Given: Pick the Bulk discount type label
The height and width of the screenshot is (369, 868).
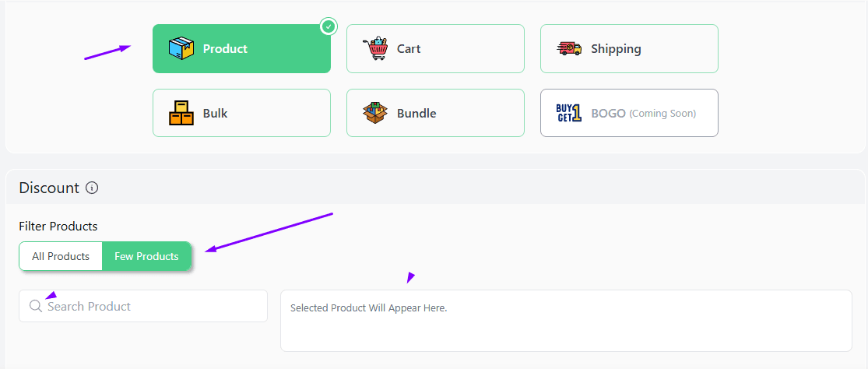Looking at the screenshot, I should click(x=216, y=114).
